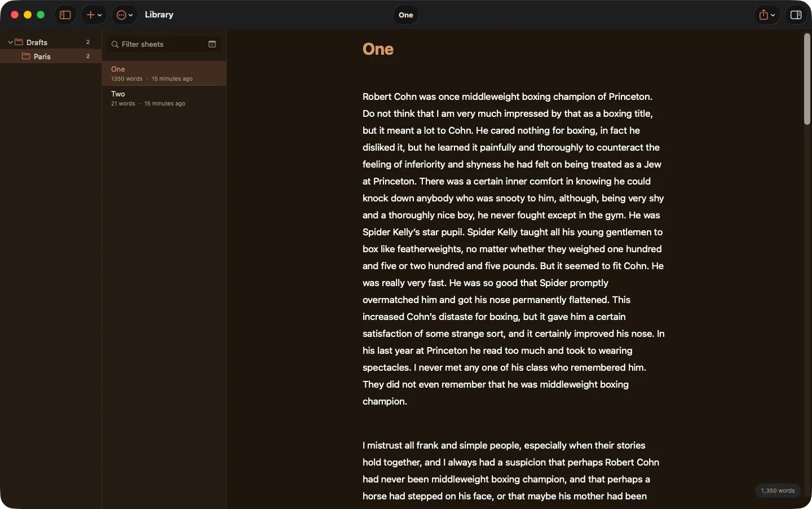Click the '21 words' label under Two
This screenshot has height=509, width=812.
coord(123,104)
